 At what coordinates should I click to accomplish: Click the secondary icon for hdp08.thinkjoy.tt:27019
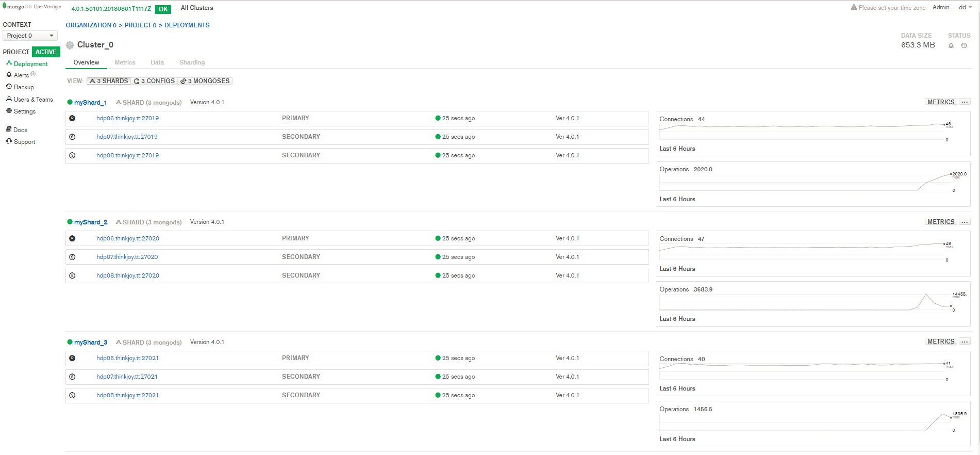click(x=72, y=155)
